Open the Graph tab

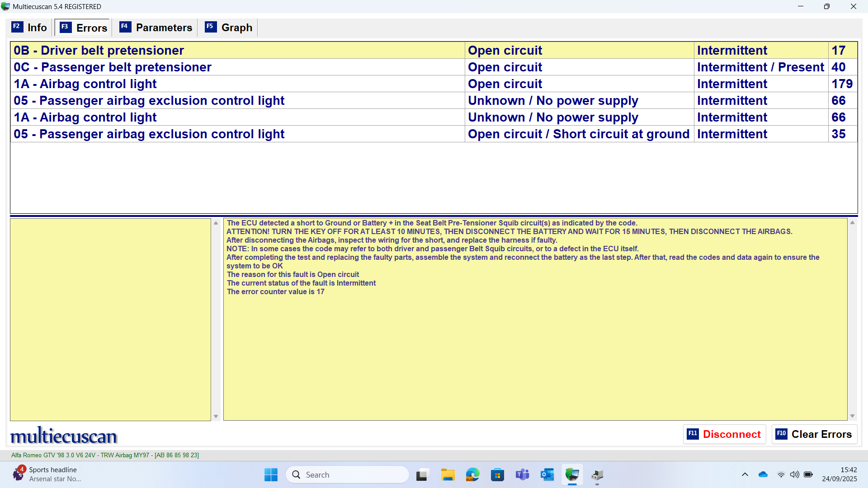coord(228,27)
